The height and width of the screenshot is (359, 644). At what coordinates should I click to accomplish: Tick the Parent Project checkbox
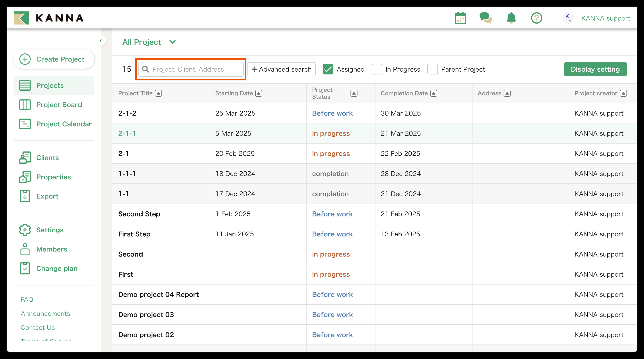pos(433,69)
